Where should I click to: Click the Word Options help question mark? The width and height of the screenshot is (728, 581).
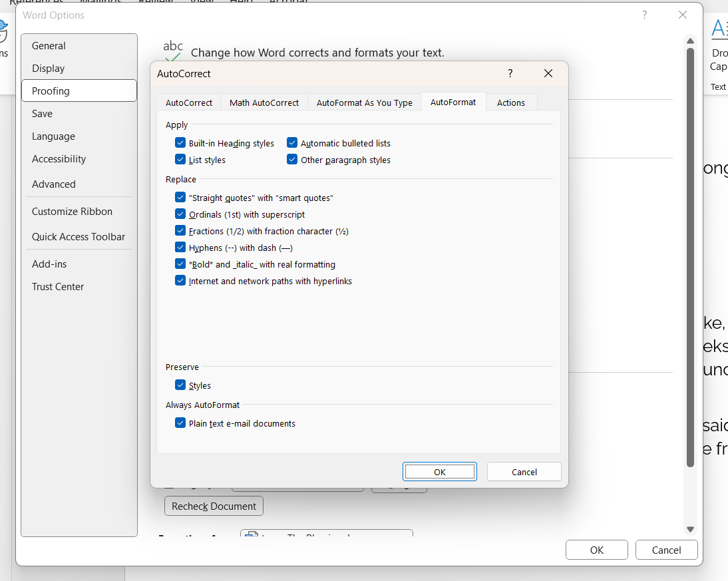(644, 15)
